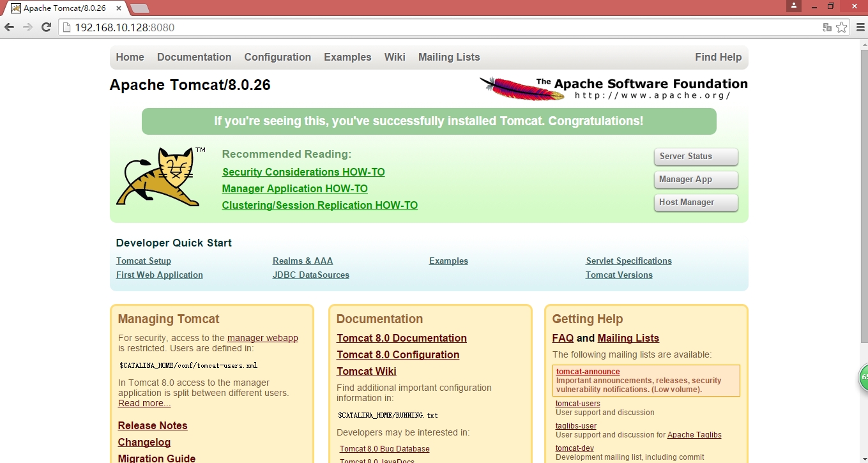Open the JDBC DataSources link
This screenshot has height=463, width=868.
pos(311,275)
